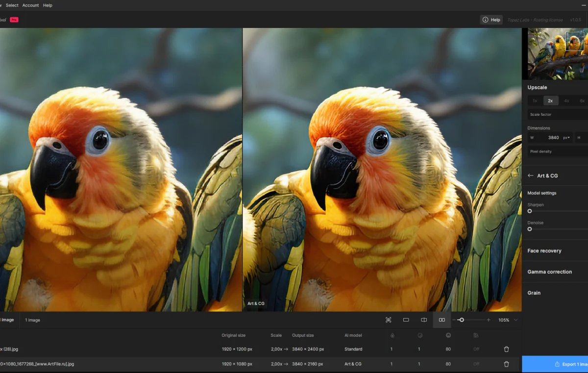Choose the 4x upscale option

click(566, 100)
